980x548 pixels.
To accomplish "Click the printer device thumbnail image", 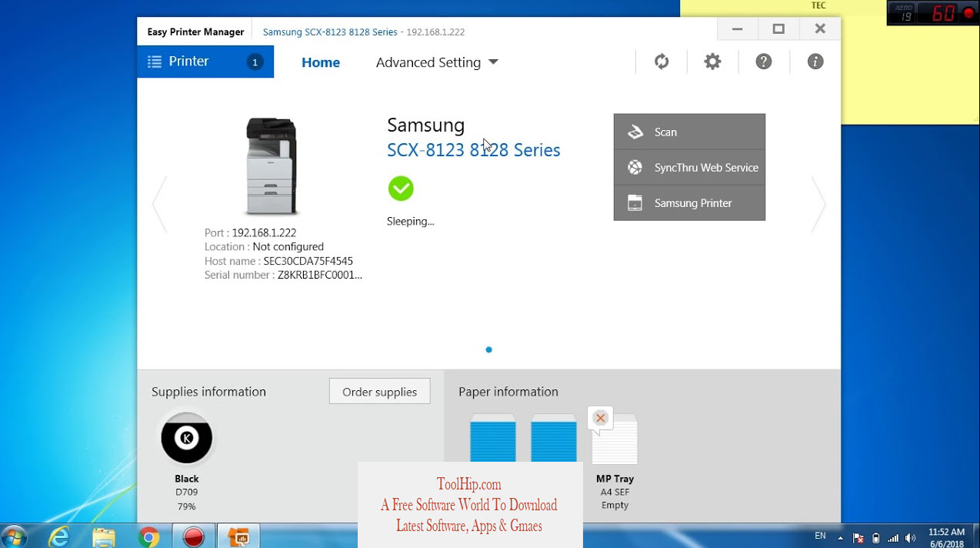I will click(x=271, y=167).
